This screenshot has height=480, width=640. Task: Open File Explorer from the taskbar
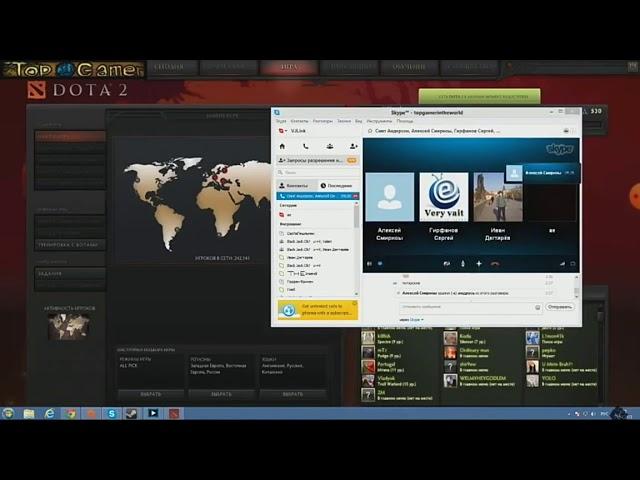click(29, 413)
